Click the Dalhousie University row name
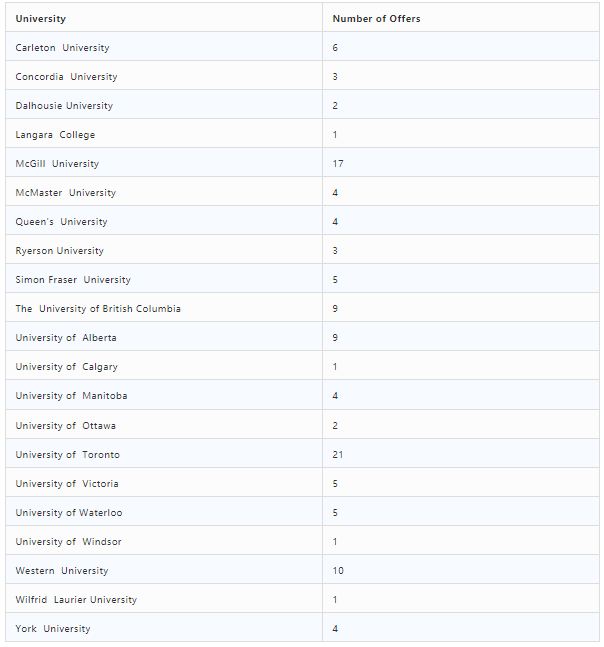Viewport: 604px width, 647px height. pos(64,106)
